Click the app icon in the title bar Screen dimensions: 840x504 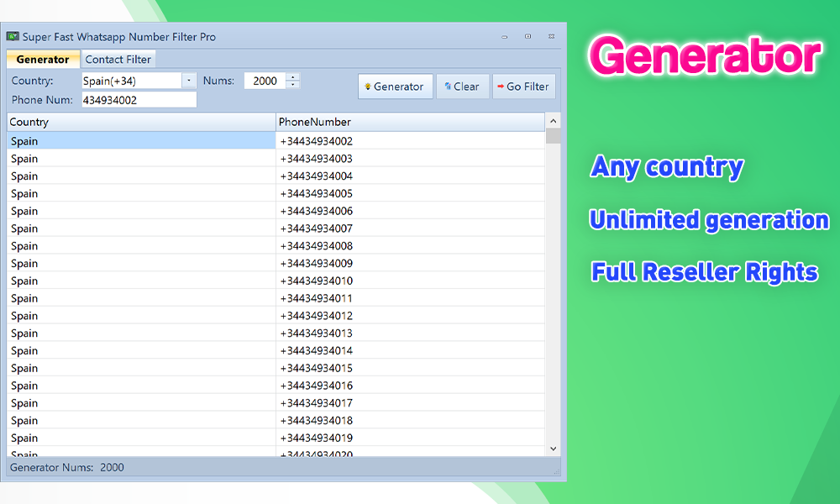coord(13,37)
